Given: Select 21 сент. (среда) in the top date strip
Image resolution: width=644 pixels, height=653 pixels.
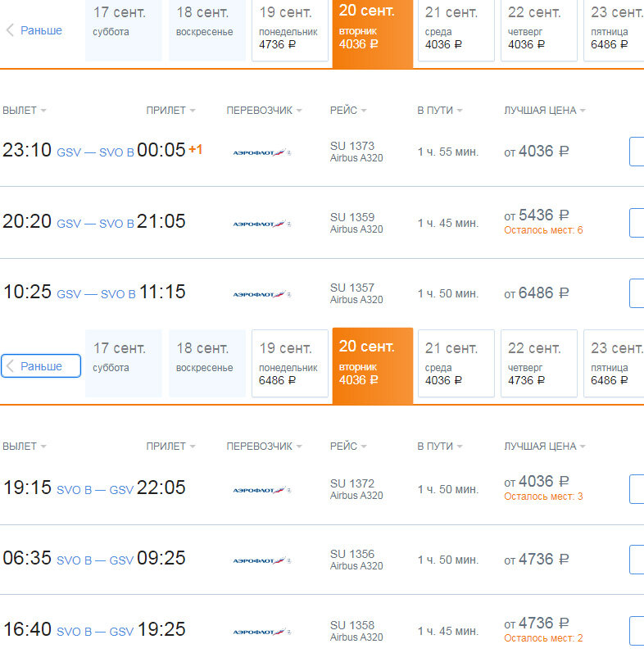Looking at the screenshot, I should [456, 30].
